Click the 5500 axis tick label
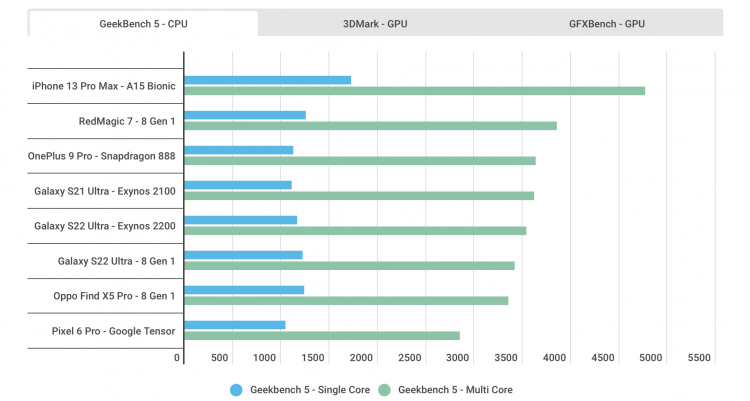750x401 pixels. pyautogui.click(x=699, y=357)
